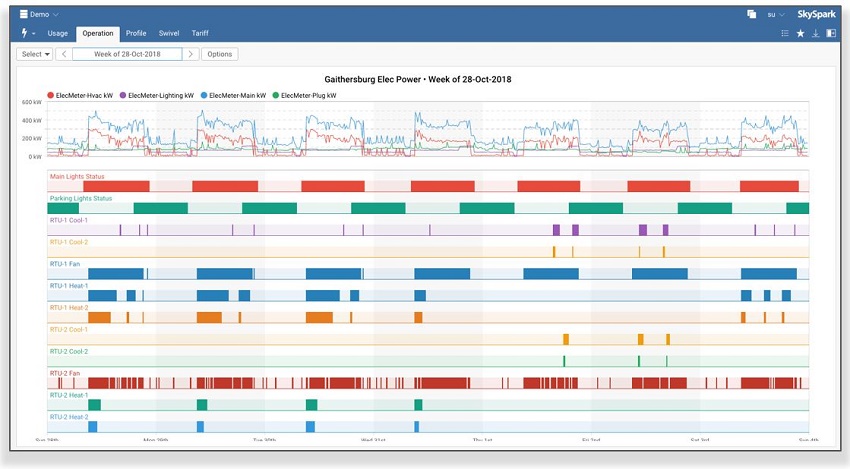The height and width of the screenshot is (469, 850).
Task: Open the Options button
Action: (x=220, y=54)
